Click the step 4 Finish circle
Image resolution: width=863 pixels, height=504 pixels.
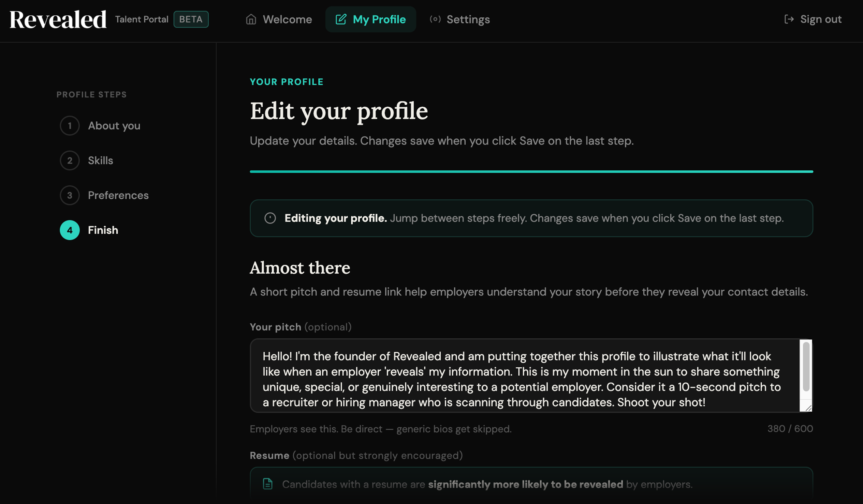point(70,230)
